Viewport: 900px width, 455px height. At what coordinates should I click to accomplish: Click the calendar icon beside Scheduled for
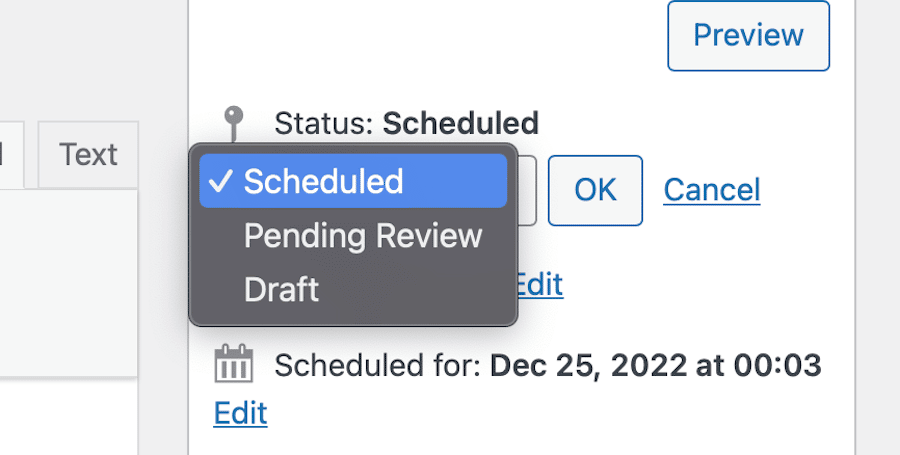tap(235, 365)
